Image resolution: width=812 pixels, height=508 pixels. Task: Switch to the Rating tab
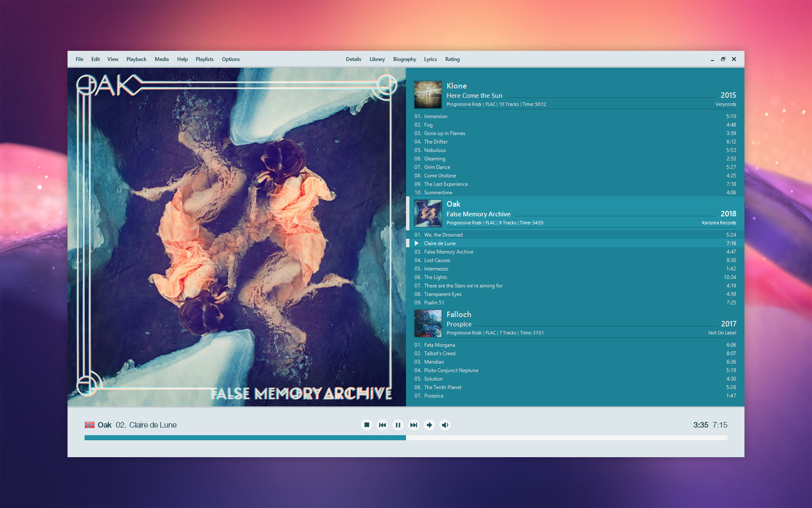tap(452, 59)
